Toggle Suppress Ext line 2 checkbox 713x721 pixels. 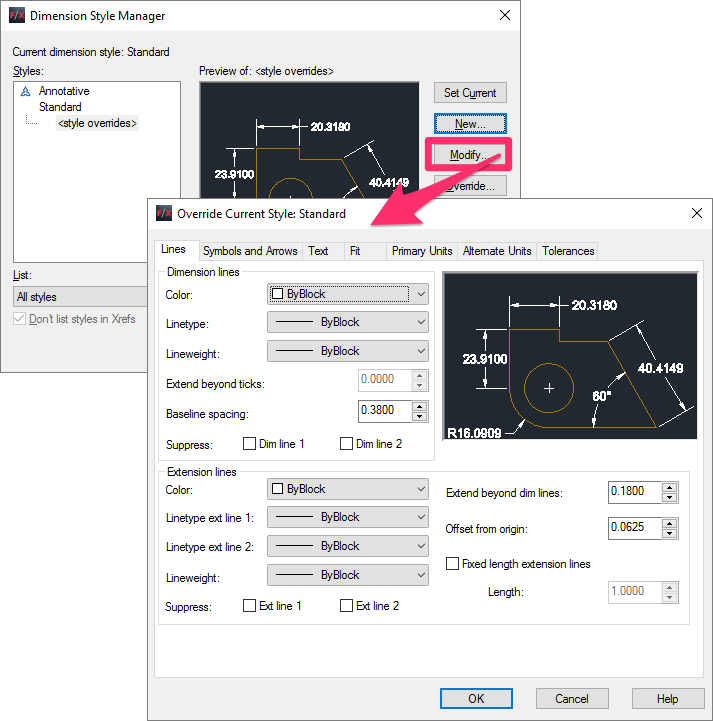(x=346, y=606)
